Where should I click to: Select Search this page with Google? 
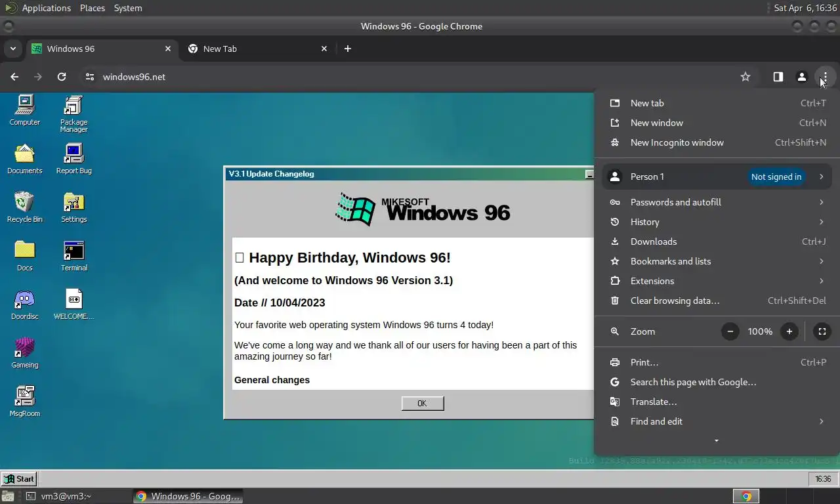[x=717, y=382]
